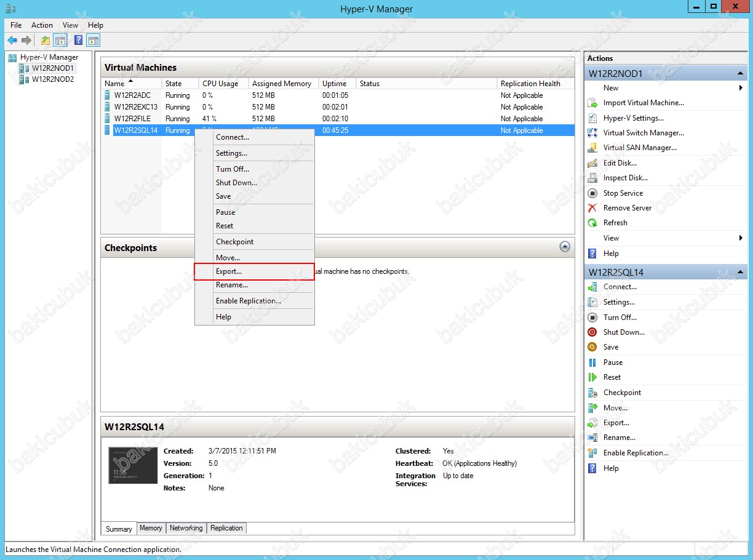
Task: Click Checkpoint in the Actions pane
Action: 622,393
